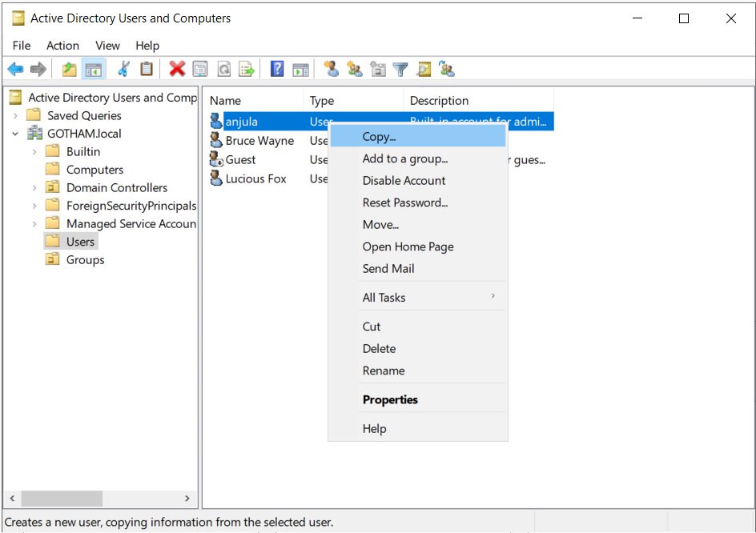The image size is (756, 533).
Task: Click the Export List toolbar icon
Action: pyautogui.click(x=246, y=69)
